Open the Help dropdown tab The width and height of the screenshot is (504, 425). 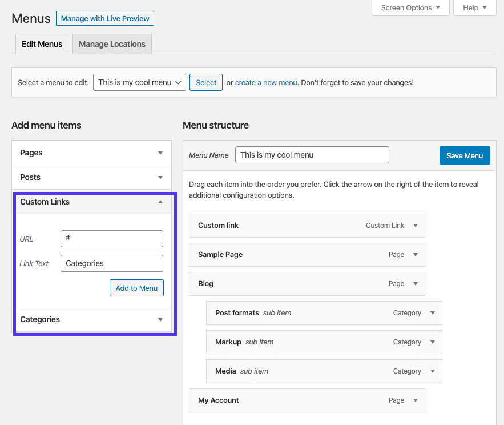coord(475,8)
